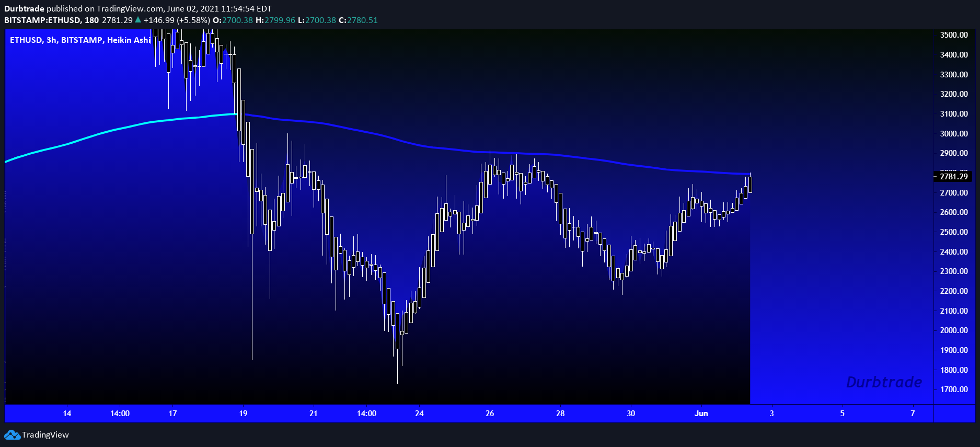Click the date label 5 on the time axis
Image resolution: width=980 pixels, height=447 pixels.
click(843, 414)
